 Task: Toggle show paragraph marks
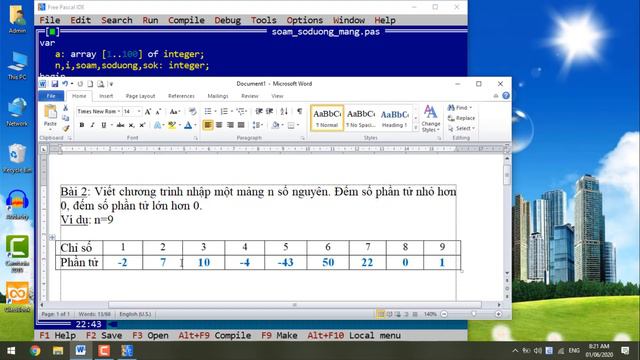(300, 111)
